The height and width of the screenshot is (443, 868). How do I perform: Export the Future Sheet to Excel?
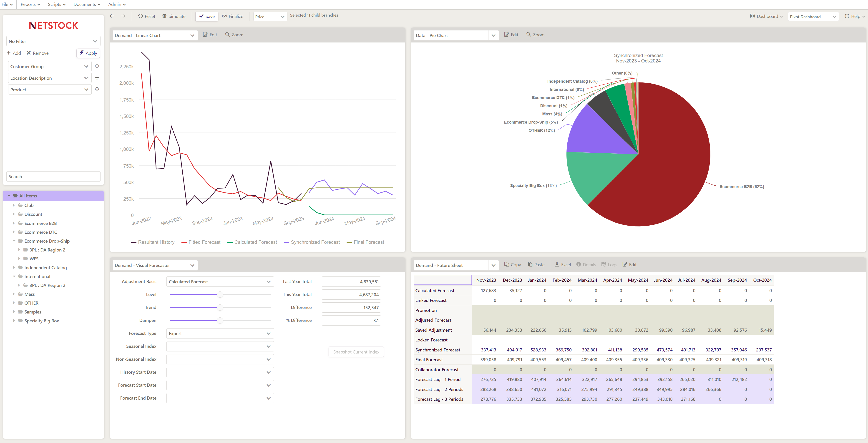point(562,265)
